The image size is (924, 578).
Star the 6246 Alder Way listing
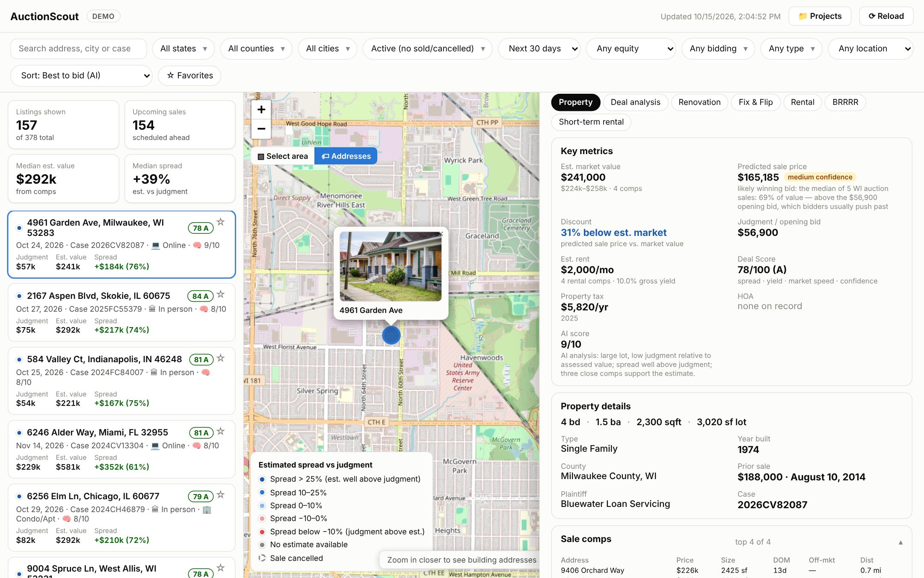(221, 431)
